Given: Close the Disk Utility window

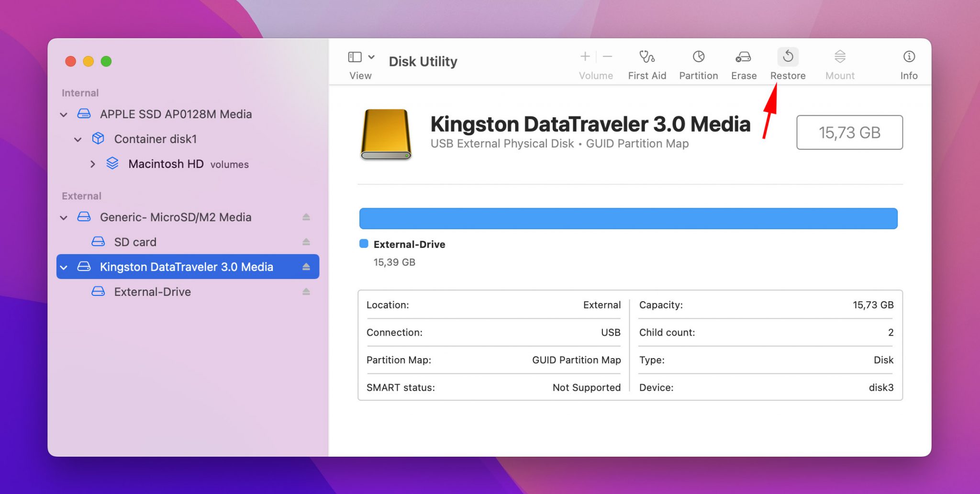Looking at the screenshot, I should pyautogui.click(x=71, y=61).
